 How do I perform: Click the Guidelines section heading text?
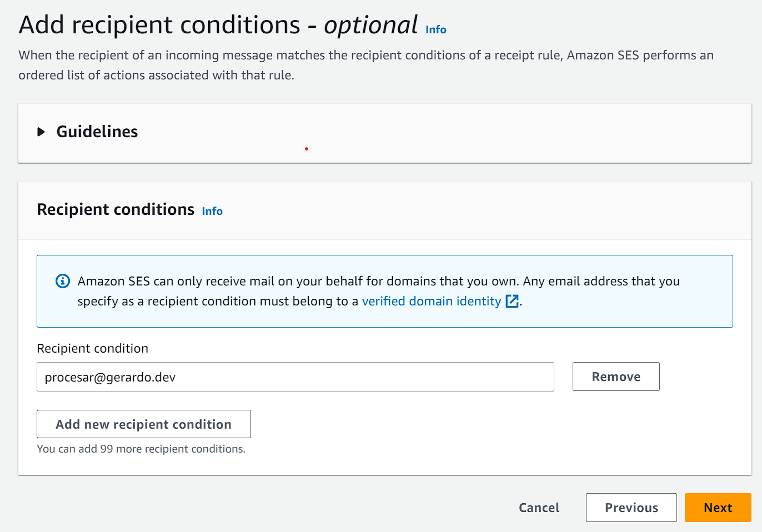[97, 132]
